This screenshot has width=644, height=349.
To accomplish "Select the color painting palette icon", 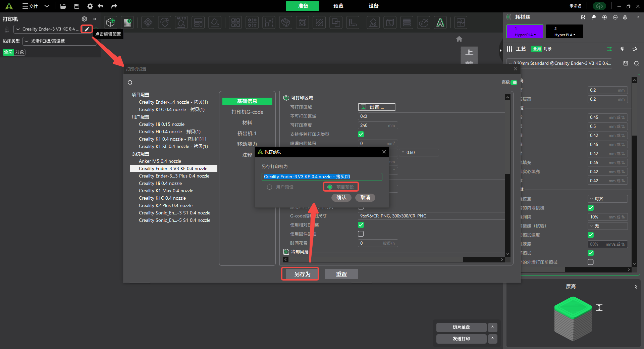I will (x=424, y=22).
